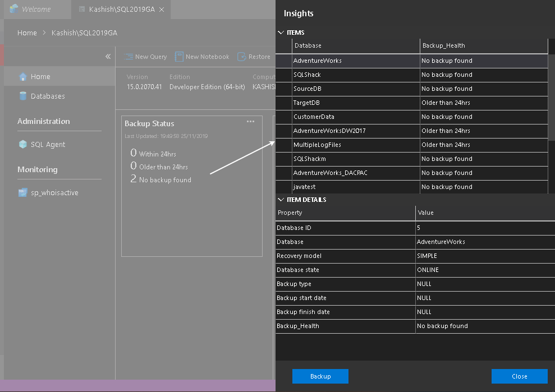The image size is (555, 392).
Task: Click the Restore toolbar icon
Action: coord(242,57)
